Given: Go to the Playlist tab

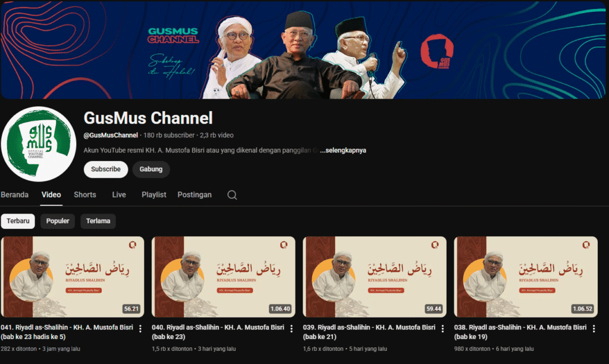Looking at the screenshot, I should [154, 195].
